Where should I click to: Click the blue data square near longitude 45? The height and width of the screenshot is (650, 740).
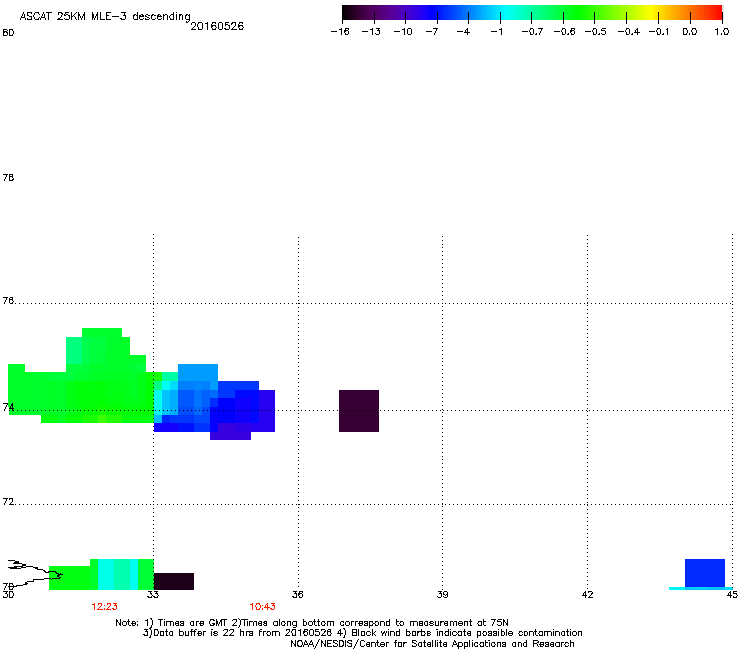pos(705,573)
